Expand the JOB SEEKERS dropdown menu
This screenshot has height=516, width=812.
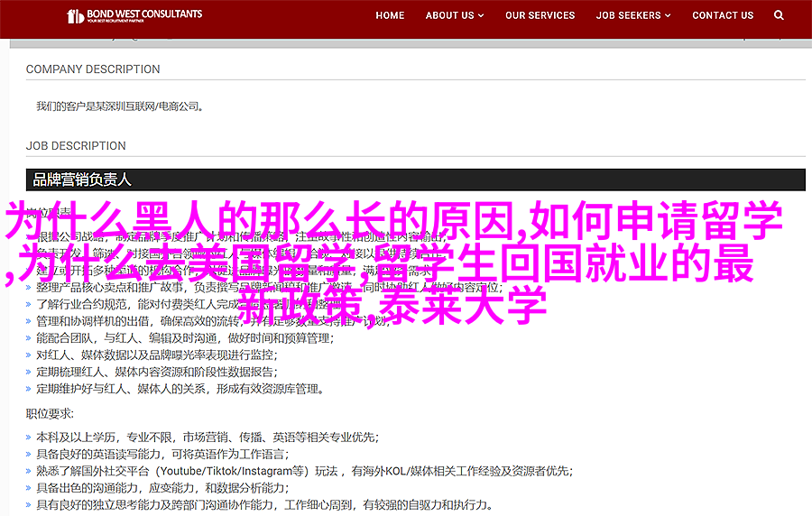click(x=635, y=15)
